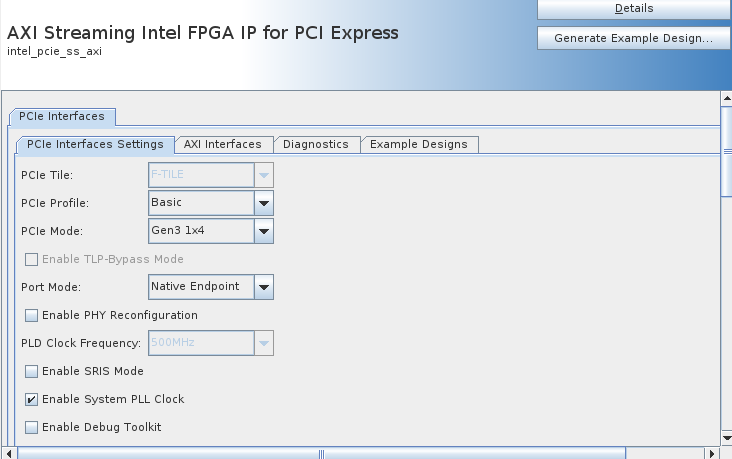Click the vertical scrollbar down arrow
732x459 pixels.
pyautogui.click(x=726, y=438)
